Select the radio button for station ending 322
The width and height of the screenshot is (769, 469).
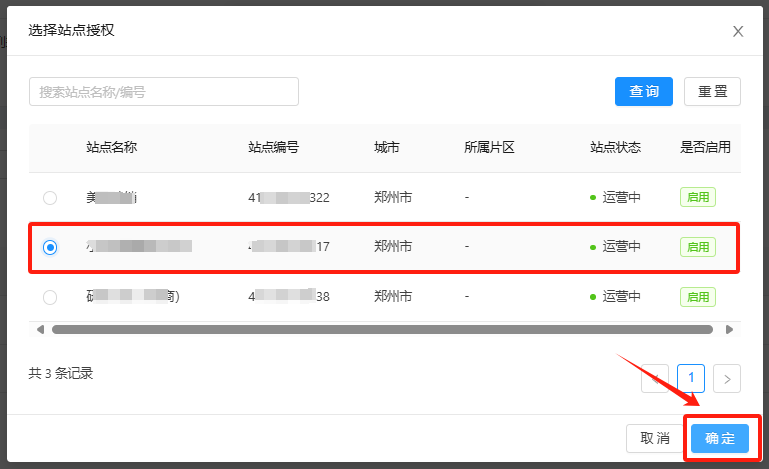pos(50,198)
